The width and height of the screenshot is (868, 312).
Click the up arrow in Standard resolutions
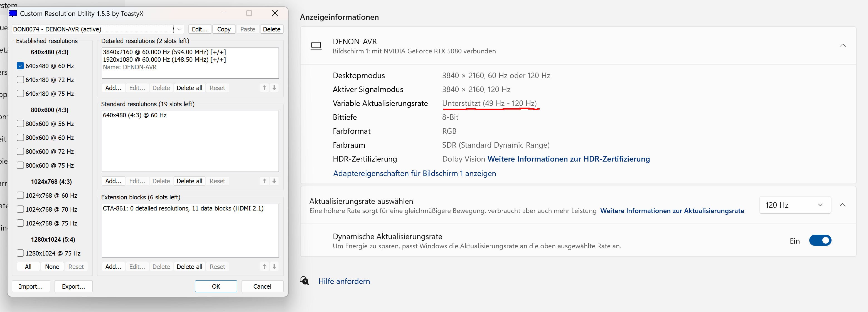tap(264, 181)
